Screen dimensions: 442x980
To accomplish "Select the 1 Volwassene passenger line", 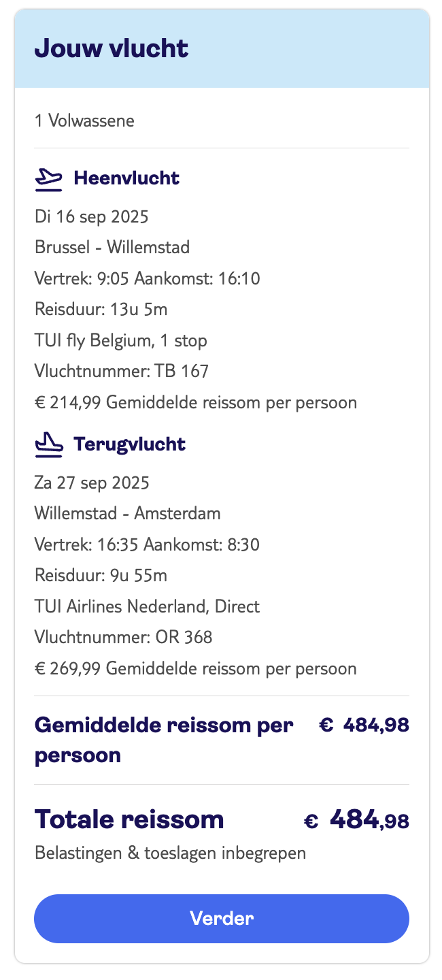I will (x=84, y=120).
